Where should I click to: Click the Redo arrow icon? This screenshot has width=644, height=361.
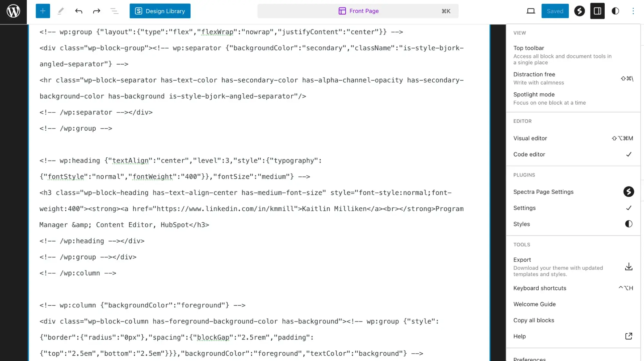(x=96, y=11)
